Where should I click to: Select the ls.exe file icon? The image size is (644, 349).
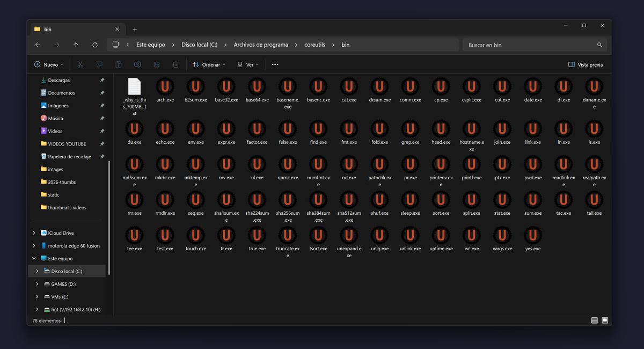click(594, 129)
